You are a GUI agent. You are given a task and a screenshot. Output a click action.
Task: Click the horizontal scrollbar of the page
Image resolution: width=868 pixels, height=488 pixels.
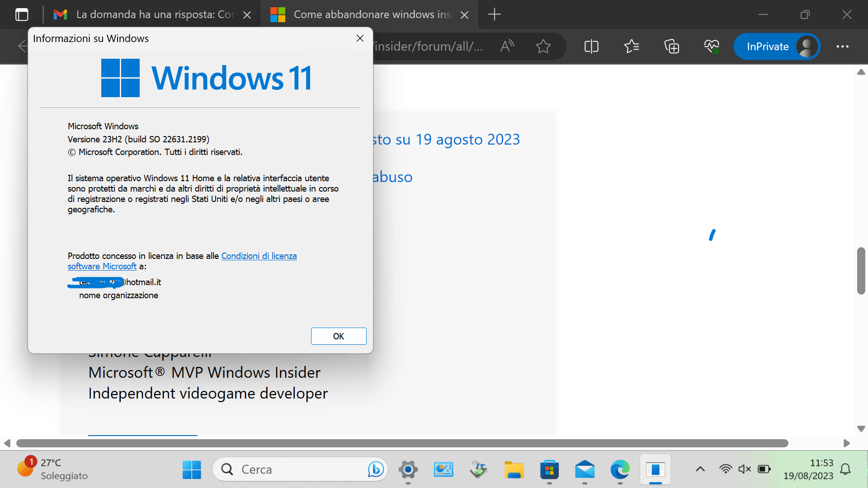pos(402,443)
